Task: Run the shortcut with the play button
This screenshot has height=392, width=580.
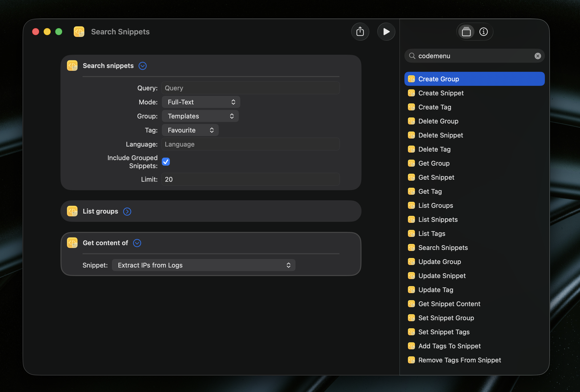Action: click(x=386, y=32)
